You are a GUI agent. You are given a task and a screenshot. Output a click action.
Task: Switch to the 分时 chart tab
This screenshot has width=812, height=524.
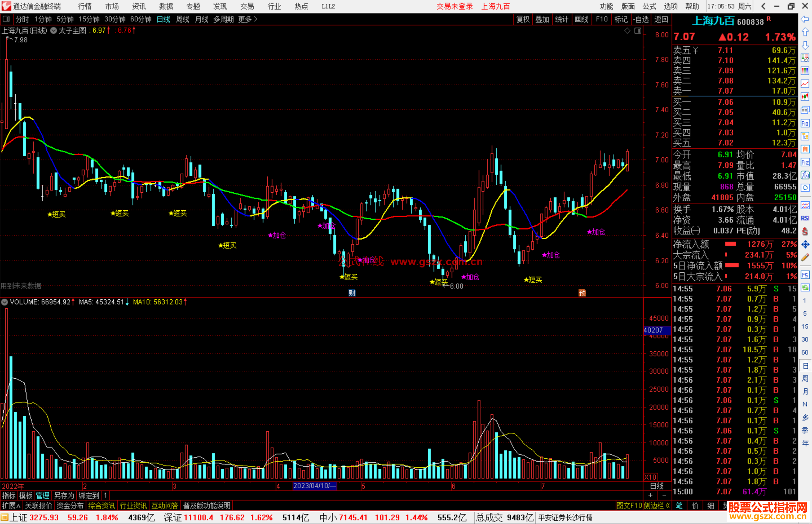pos(22,19)
